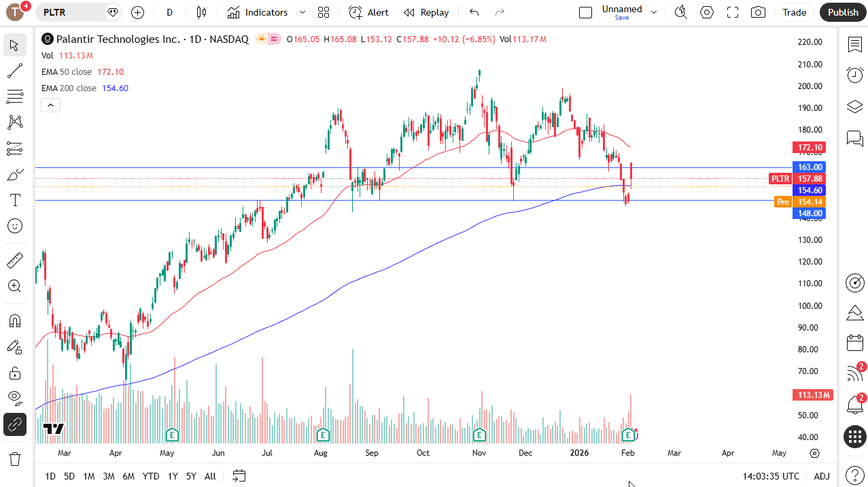The height and width of the screenshot is (487, 868).
Task: Open the patterns drawing tool
Action: (x=14, y=122)
